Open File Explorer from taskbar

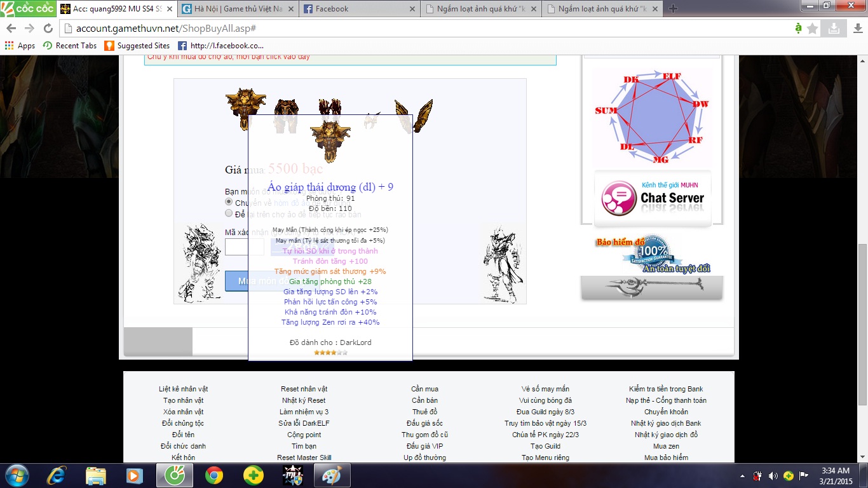coord(96,476)
